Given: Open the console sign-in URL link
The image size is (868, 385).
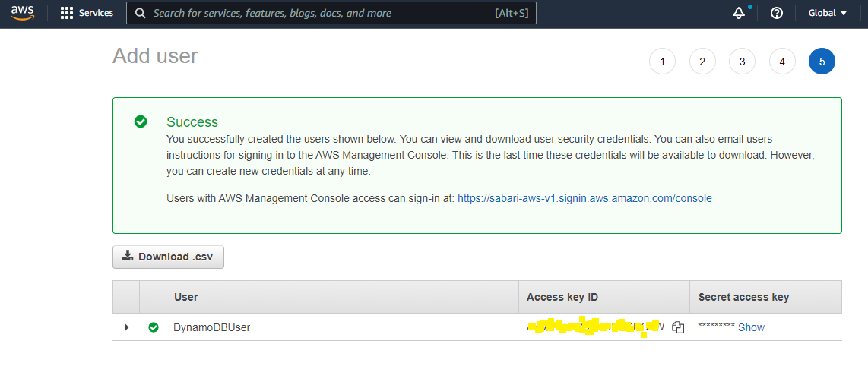Looking at the screenshot, I should [x=584, y=198].
